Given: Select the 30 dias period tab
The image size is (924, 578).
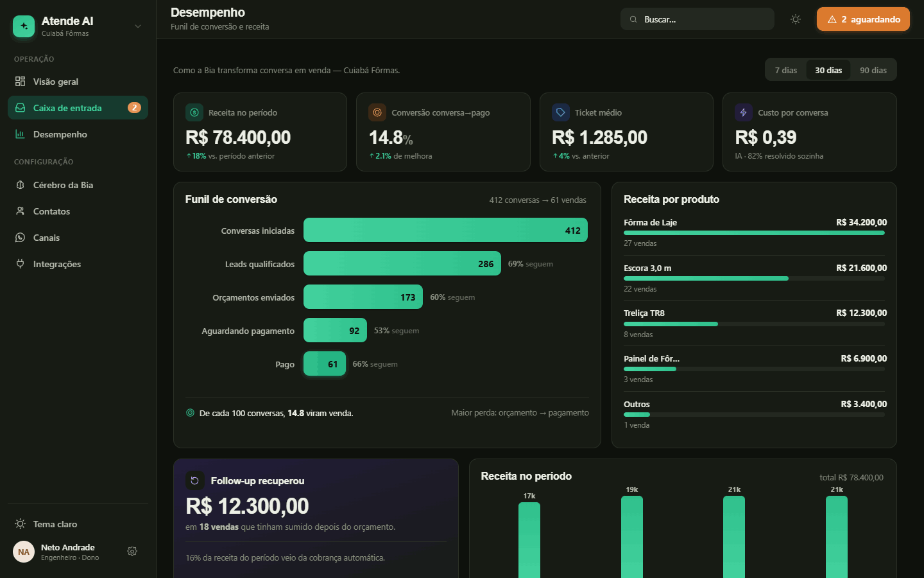Looking at the screenshot, I should (828, 70).
